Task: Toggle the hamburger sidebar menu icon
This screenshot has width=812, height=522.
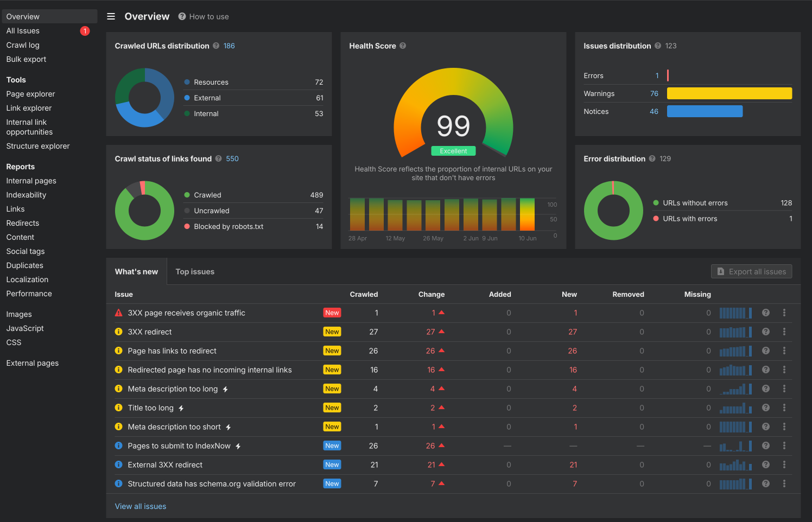Action: pyautogui.click(x=111, y=16)
